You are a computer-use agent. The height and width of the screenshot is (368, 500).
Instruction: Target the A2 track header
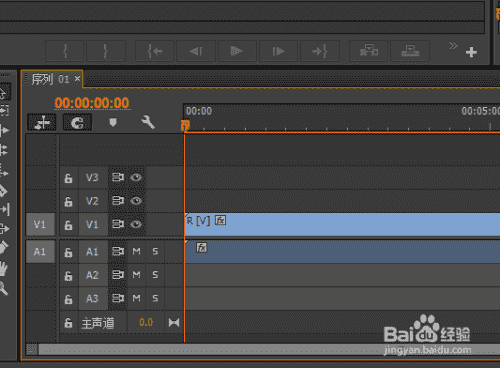93,275
